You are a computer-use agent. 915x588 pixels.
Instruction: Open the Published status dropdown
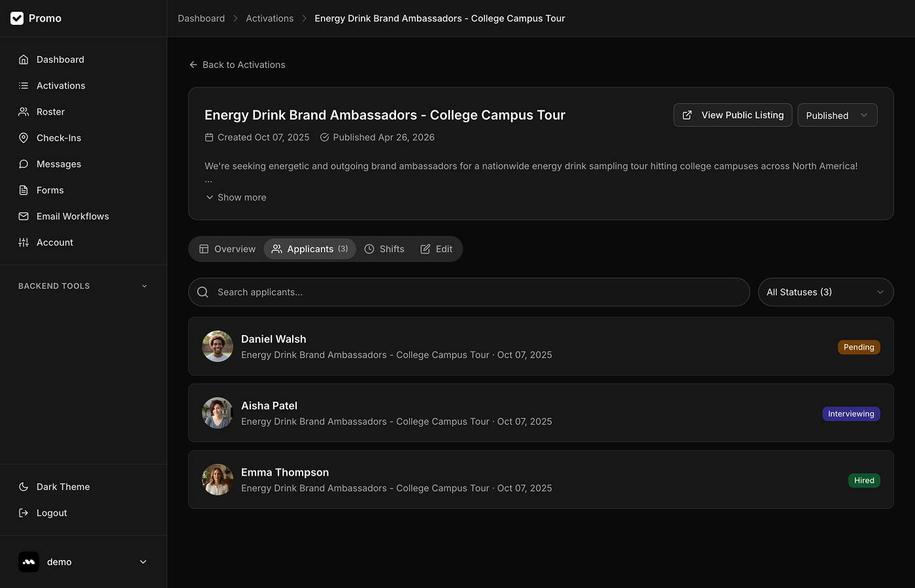(x=837, y=115)
